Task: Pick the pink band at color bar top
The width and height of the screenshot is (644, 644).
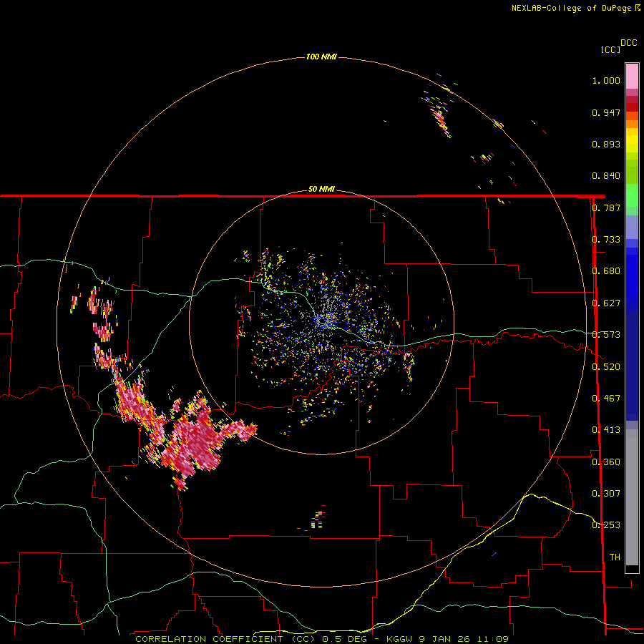Action: (x=632, y=77)
